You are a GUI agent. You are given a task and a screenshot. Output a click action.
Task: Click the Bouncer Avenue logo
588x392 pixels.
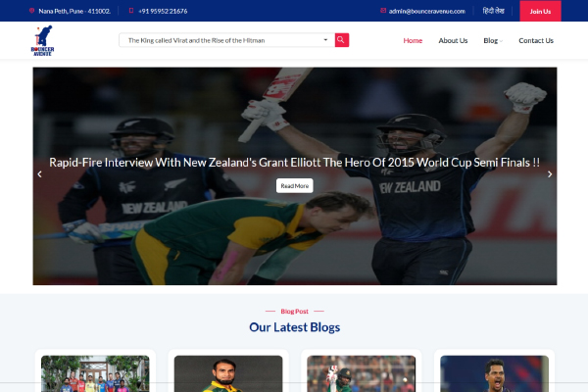[42, 40]
